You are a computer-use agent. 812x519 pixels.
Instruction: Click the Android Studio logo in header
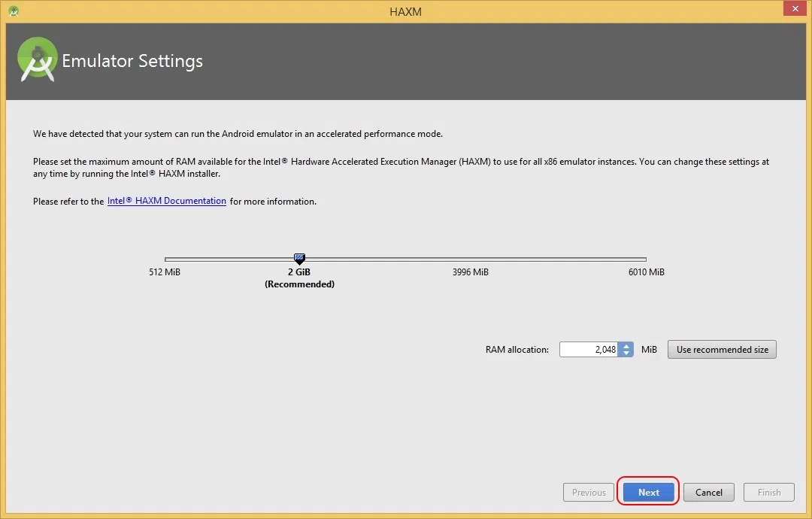[38, 59]
